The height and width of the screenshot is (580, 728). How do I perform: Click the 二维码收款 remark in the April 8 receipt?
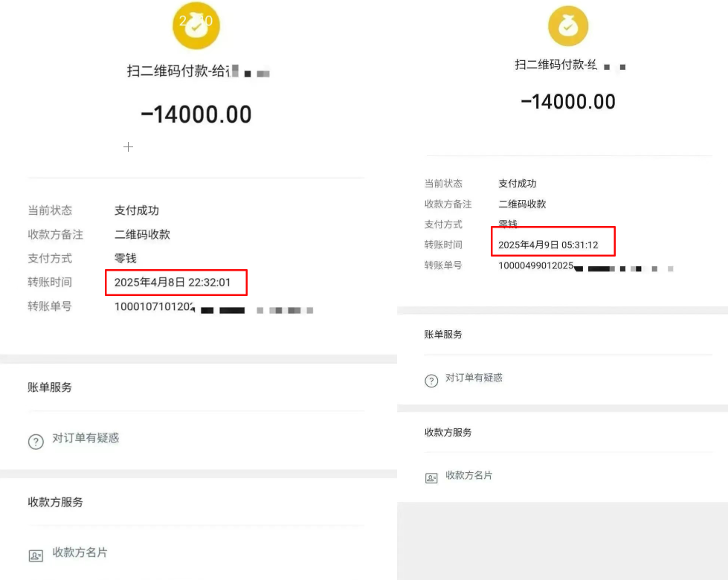coord(142,234)
